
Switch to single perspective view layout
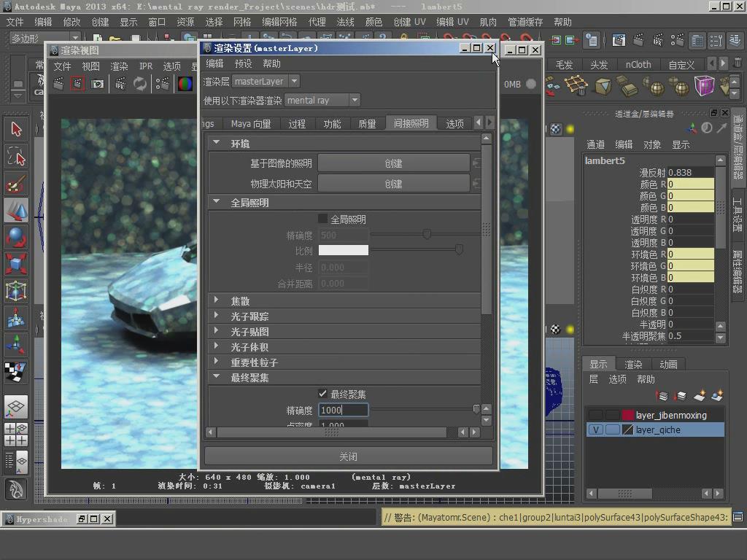(x=16, y=407)
